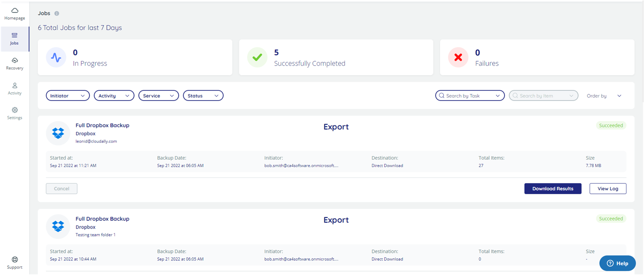Screen dimensions: 644x275
Task: Open the Order by dropdown
Action: pyautogui.click(x=604, y=96)
